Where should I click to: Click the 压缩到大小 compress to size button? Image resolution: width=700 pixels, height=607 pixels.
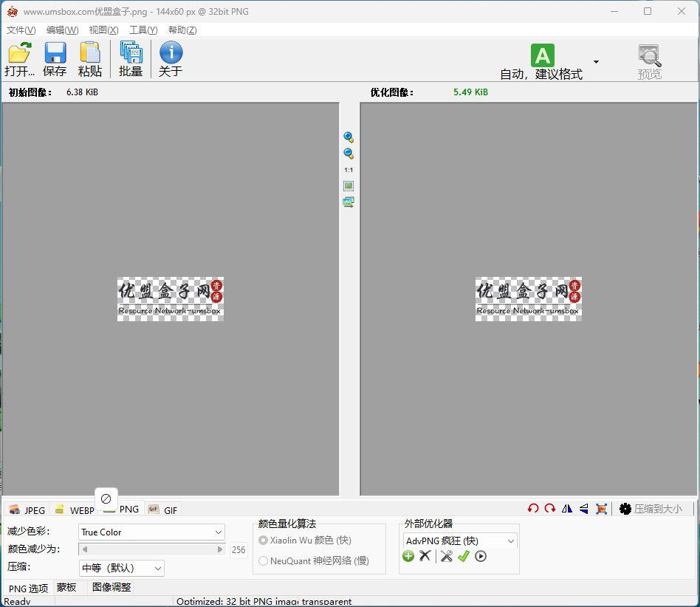651,509
